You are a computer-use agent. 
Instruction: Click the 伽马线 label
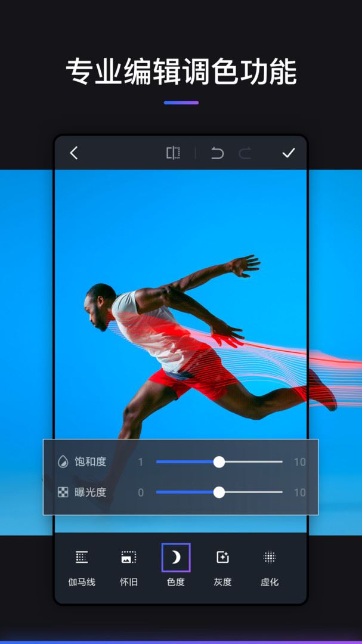tap(81, 582)
